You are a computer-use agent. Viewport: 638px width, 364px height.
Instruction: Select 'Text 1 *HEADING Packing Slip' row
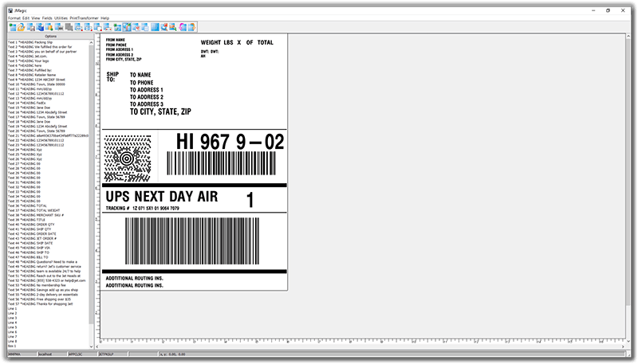(48, 42)
